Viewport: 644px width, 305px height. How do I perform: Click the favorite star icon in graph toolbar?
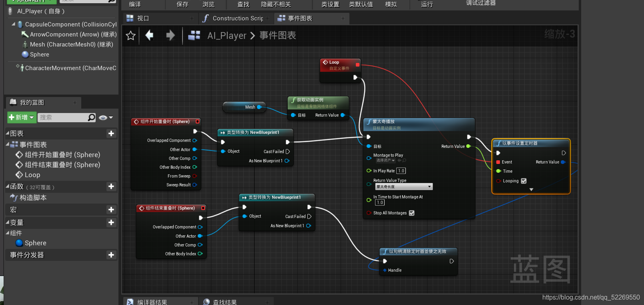(130, 36)
